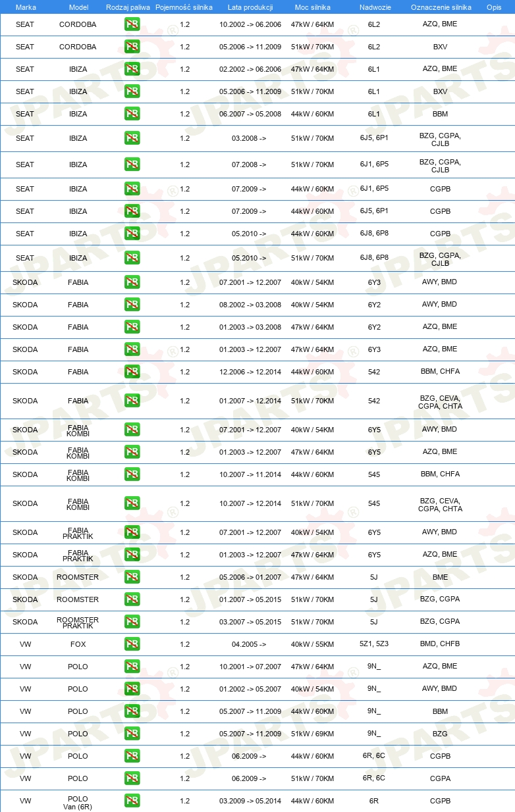
Task: Click the fuel icon for the IBIZA 05.2010 44kW row
Action: click(132, 234)
